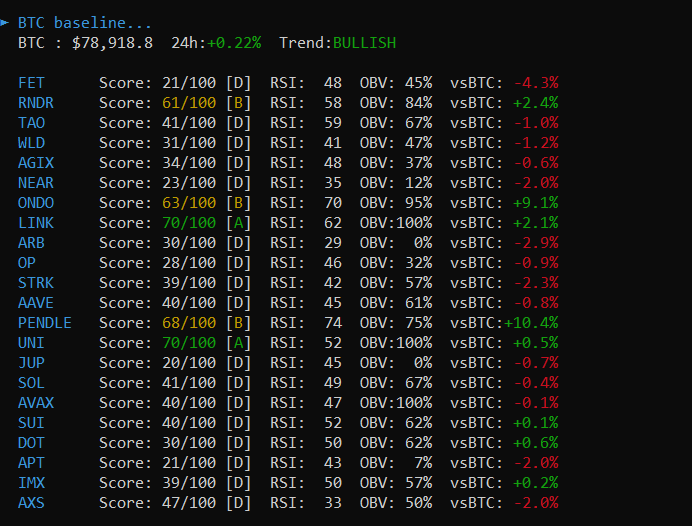This screenshot has height=526, width=692.
Task: Click the WLD ticker symbol
Action: point(31,143)
